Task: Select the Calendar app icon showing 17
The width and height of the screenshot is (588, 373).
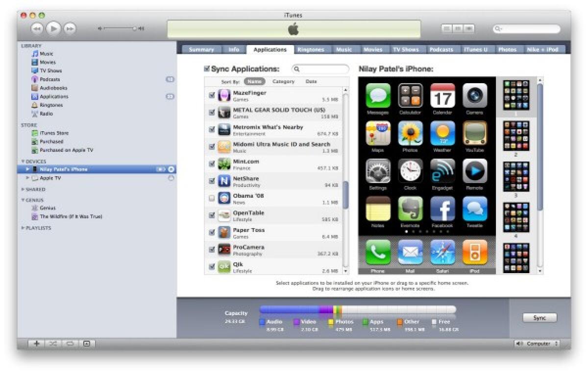Action: point(443,95)
